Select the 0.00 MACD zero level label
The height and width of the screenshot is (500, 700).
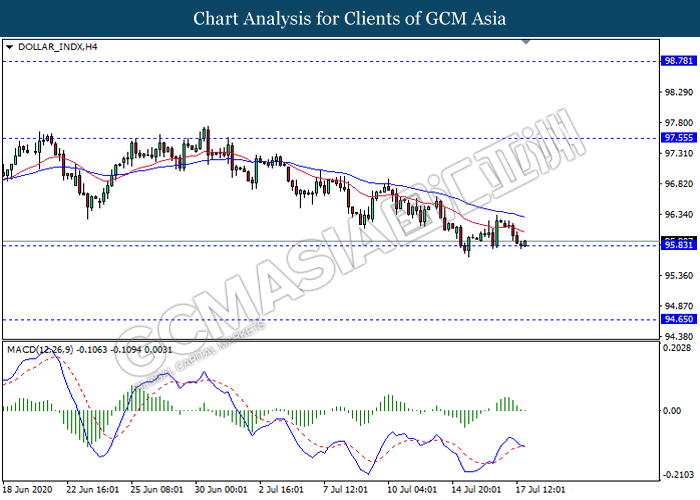(x=672, y=411)
